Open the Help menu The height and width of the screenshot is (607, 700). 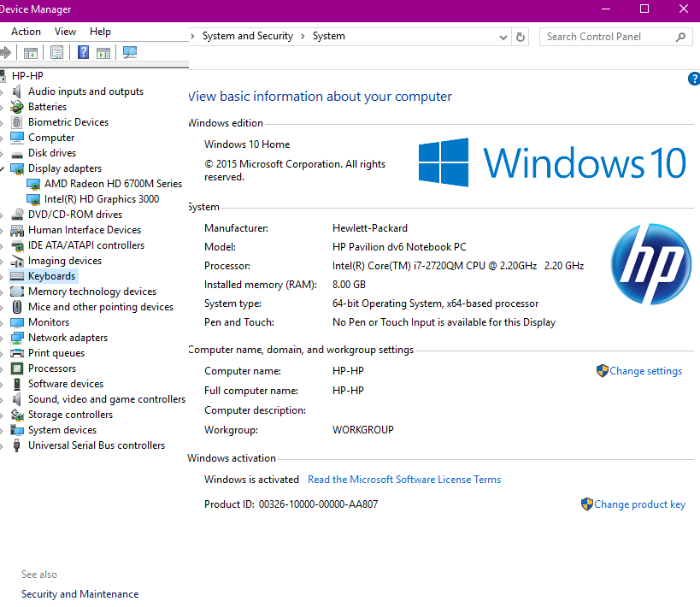tap(100, 32)
